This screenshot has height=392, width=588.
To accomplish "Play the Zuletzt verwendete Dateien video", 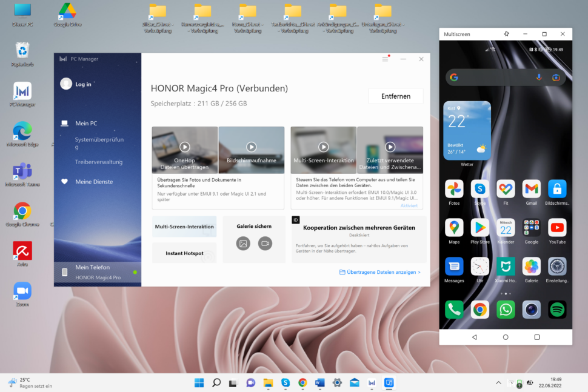I will [x=390, y=147].
